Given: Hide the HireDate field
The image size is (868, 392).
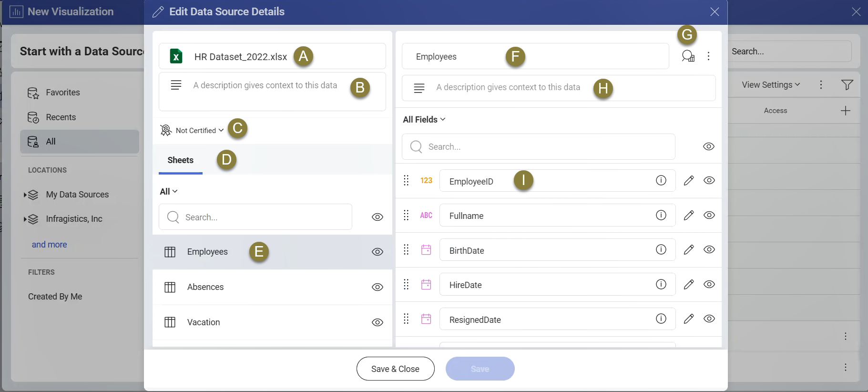Looking at the screenshot, I should (x=709, y=284).
